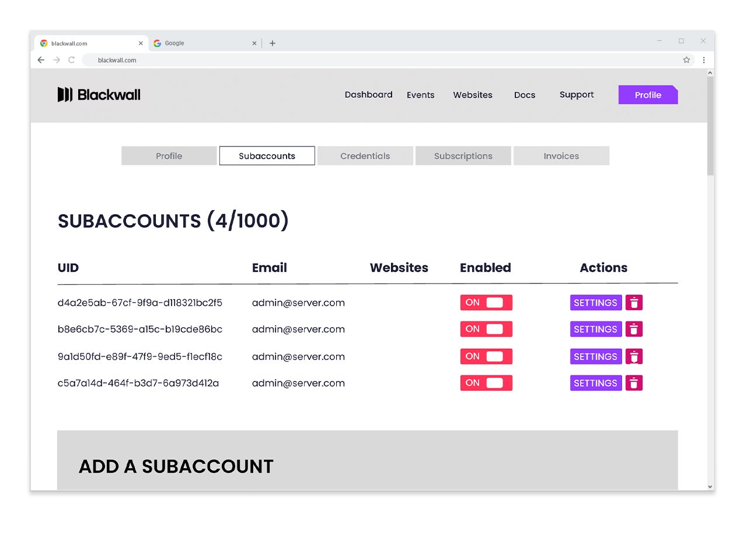Delete subaccount b8e6cb7c with trash icon
The width and height of the screenshot is (747, 560).
[634, 329]
